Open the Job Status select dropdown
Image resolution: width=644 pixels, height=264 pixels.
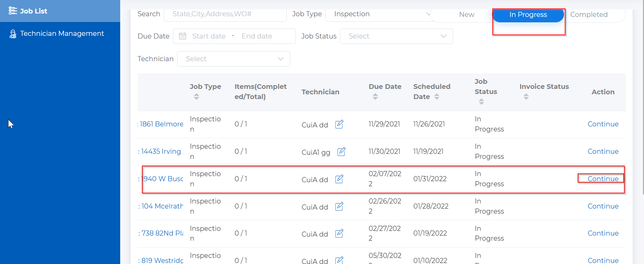pyautogui.click(x=396, y=36)
